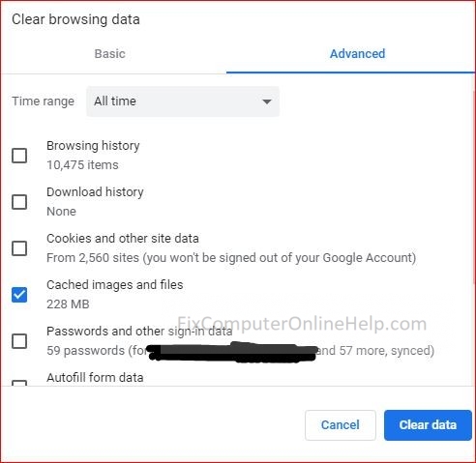Click Passwords and other sign-in data label
The width and height of the screenshot is (476, 463).
(139, 332)
